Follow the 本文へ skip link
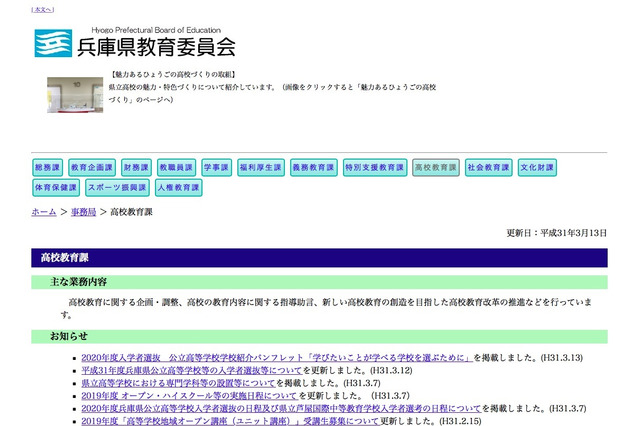640x426 pixels. pos(42,10)
